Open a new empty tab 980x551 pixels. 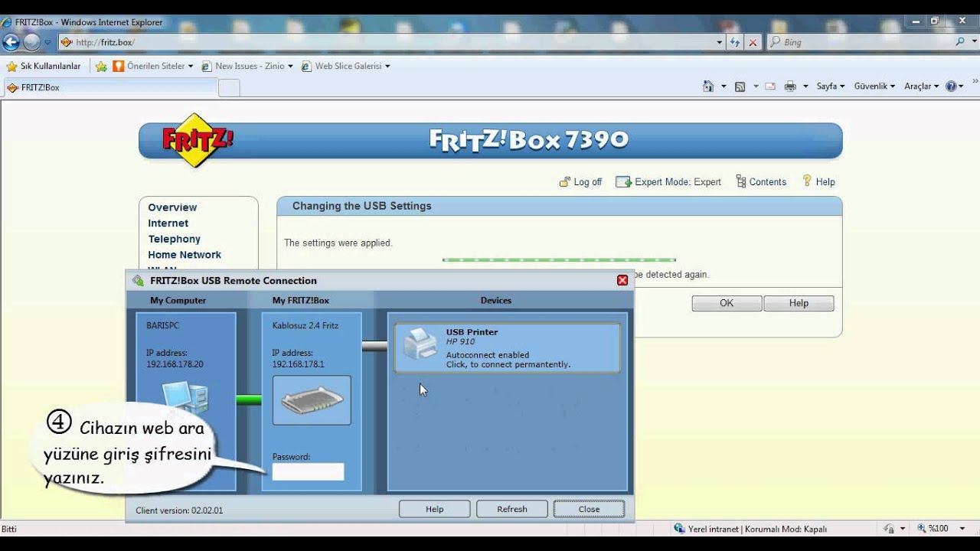point(229,88)
